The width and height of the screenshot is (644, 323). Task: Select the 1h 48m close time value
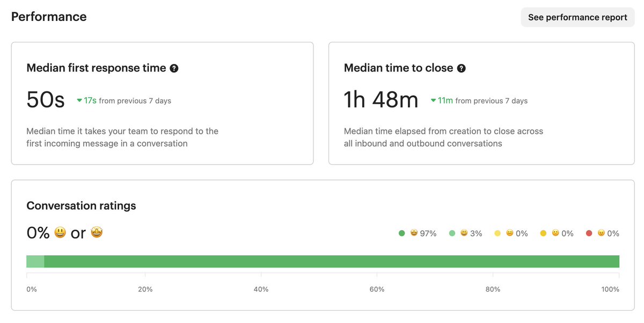tap(381, 99)
